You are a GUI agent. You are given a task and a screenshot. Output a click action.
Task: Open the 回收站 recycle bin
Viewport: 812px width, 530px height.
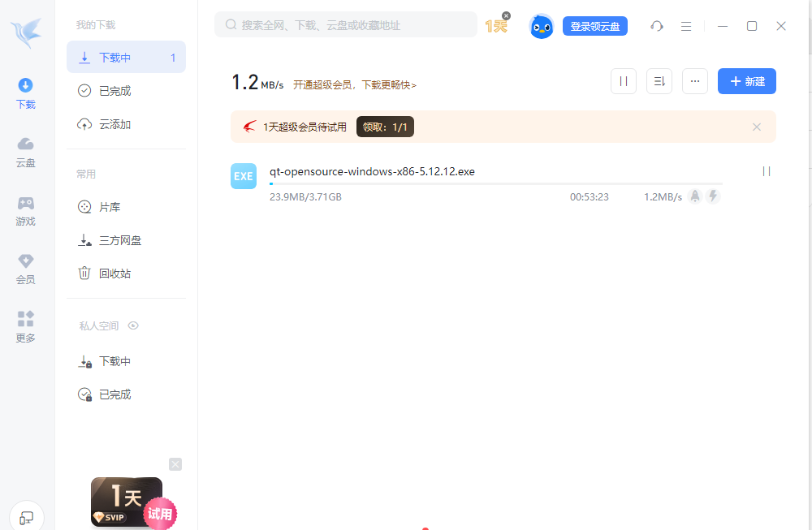click(127, 274)
